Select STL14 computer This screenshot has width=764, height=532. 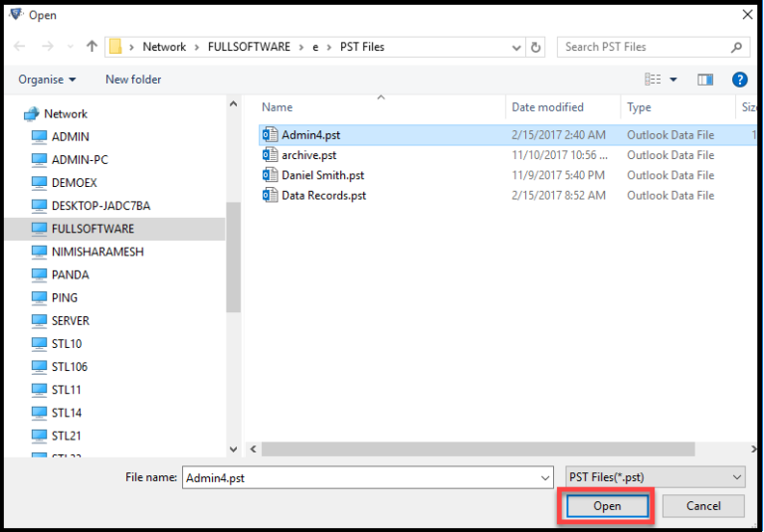(67, 413)
